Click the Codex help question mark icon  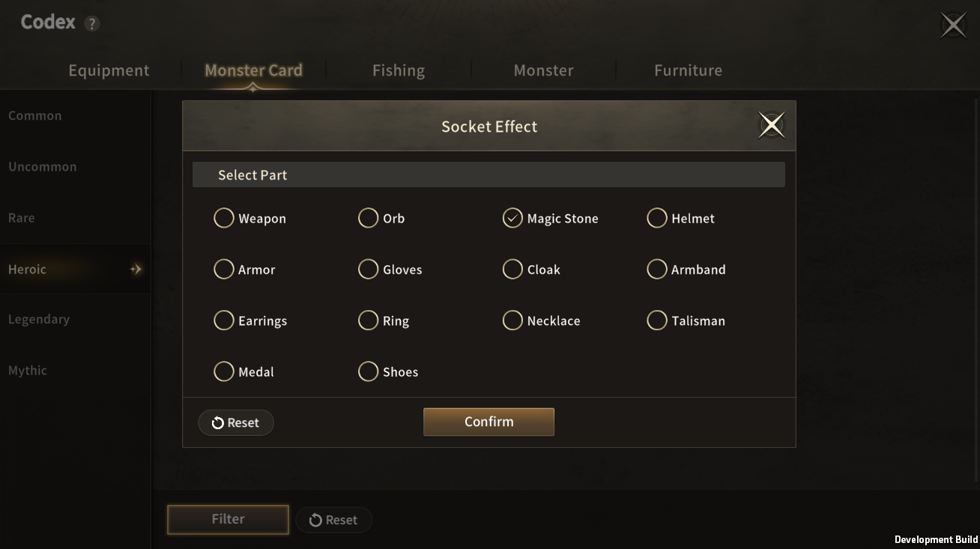91,23
